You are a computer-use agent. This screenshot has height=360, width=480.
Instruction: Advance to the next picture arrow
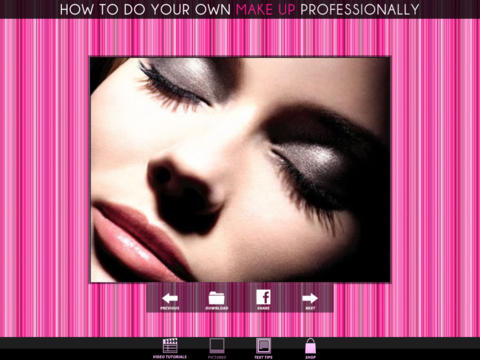point(310,300)
